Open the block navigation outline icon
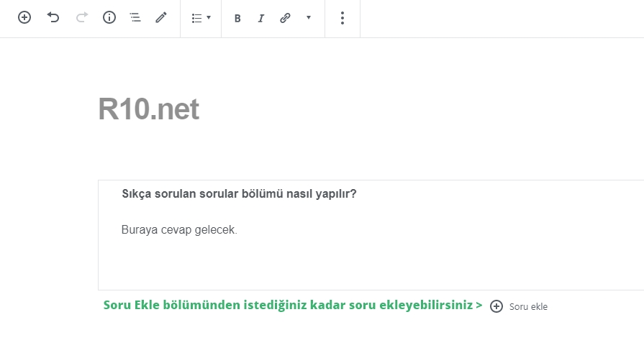This screenshot has height=353, width=644. (x=135, y=17)
